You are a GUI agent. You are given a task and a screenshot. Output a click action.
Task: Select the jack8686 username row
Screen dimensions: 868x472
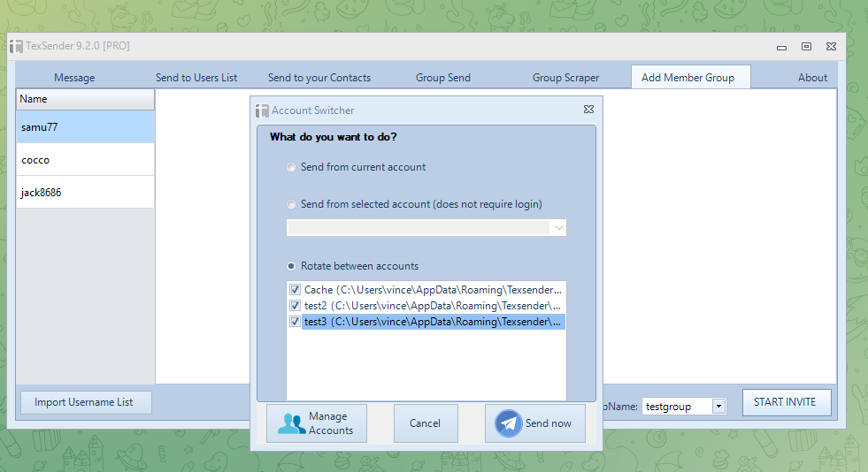(85, 193)
